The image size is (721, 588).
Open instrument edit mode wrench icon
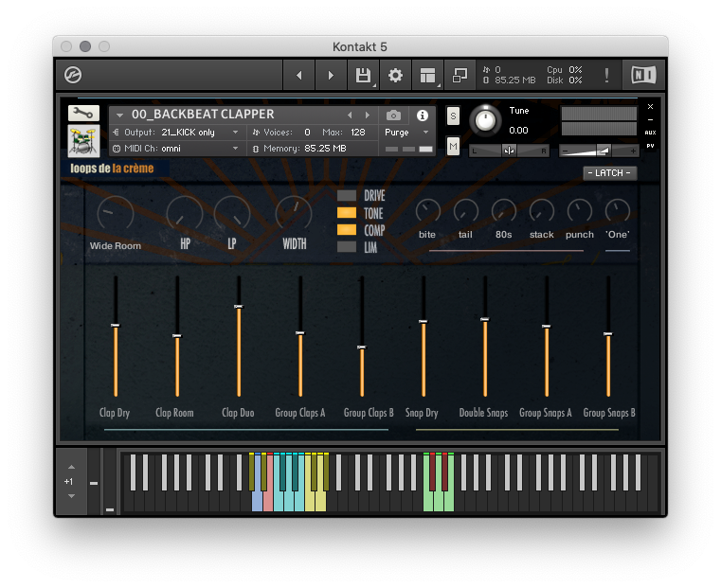tap(83, 113)
